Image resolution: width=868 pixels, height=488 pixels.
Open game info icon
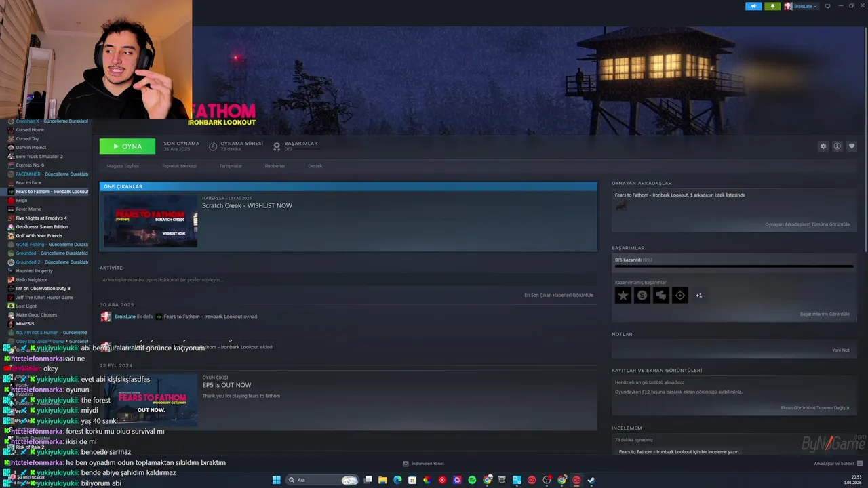[837, 146]
